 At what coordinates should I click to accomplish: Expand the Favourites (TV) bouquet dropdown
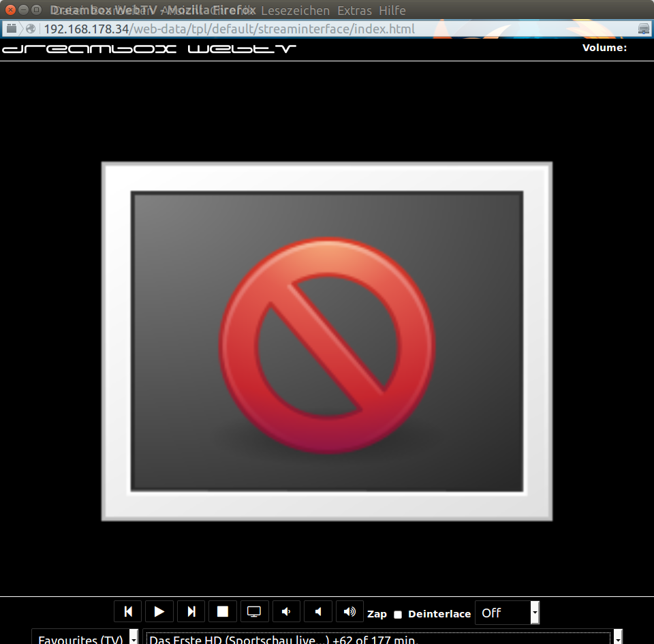pos(86,637)
